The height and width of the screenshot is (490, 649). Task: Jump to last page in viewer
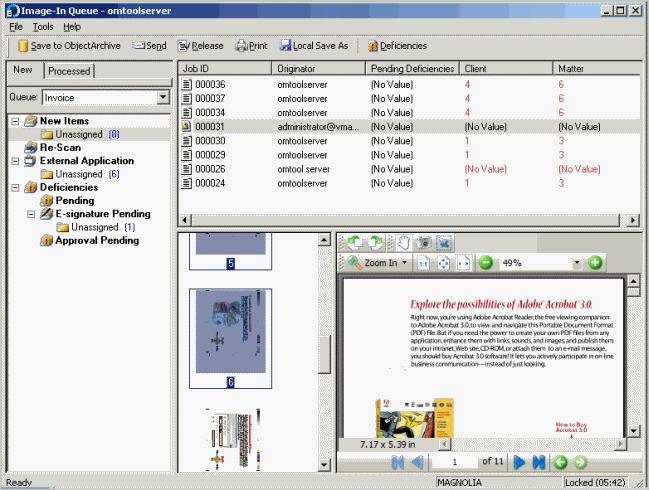(x=539, y=462)
